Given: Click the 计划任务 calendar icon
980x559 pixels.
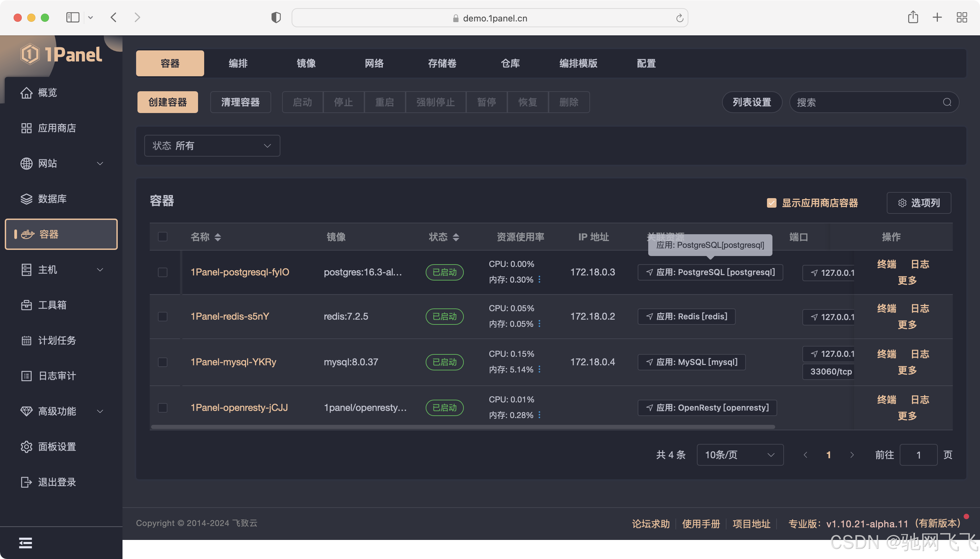Looking at the screenshot, I should [26, 340].
